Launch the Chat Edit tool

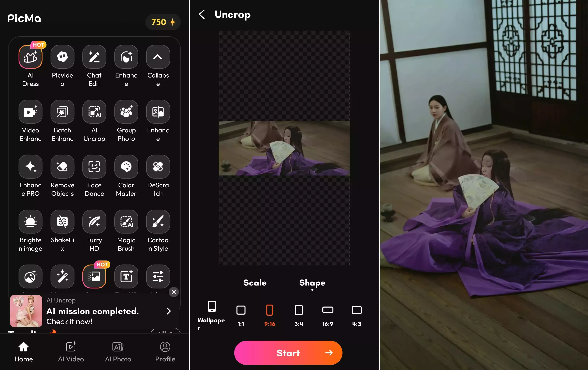tap(94, 57)
